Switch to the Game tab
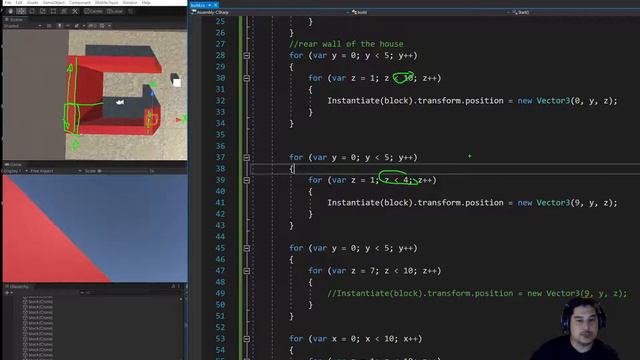 (13, 164)
